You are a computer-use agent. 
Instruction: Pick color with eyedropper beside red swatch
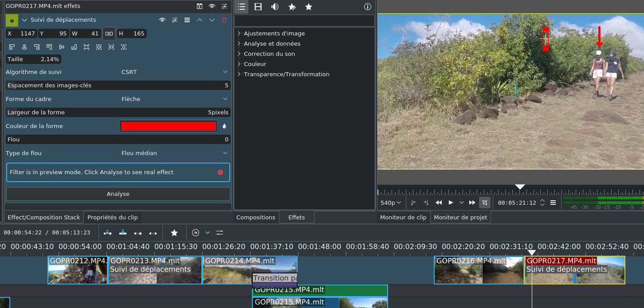[x=224, y=126]
